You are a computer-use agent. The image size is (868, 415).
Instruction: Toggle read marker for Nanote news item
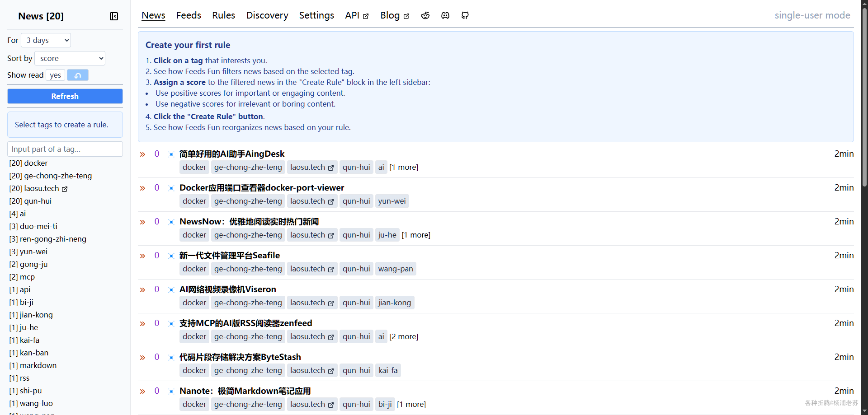point(171,392)
